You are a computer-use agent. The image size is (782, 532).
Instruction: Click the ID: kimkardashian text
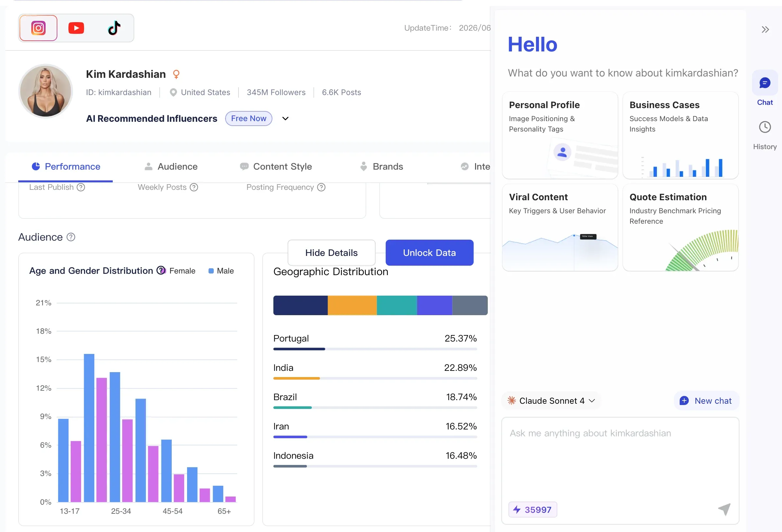click(119, 92)
